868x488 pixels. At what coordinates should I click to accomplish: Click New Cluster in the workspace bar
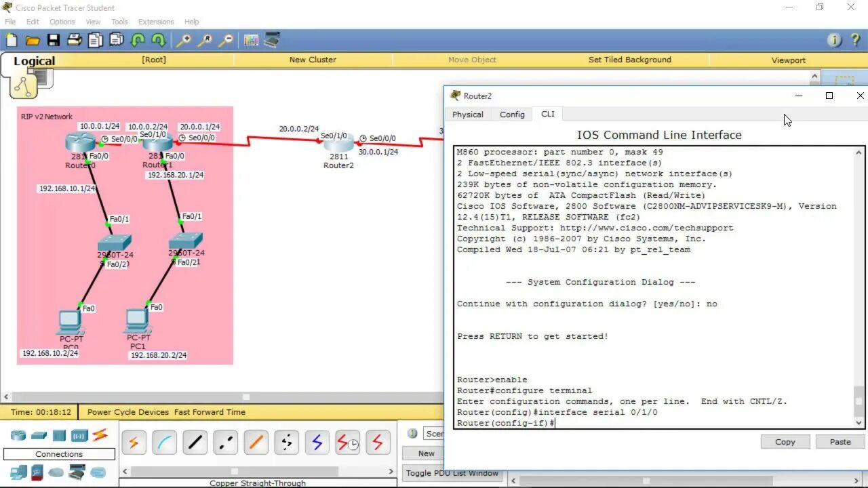click(x=313, y=60)
